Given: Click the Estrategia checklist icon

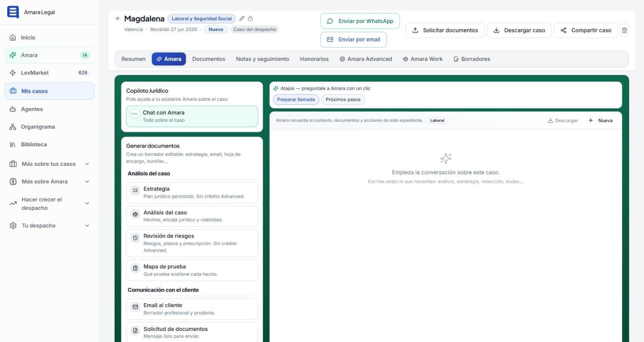Looking at the screenshot, I should [x=135, y=191].
